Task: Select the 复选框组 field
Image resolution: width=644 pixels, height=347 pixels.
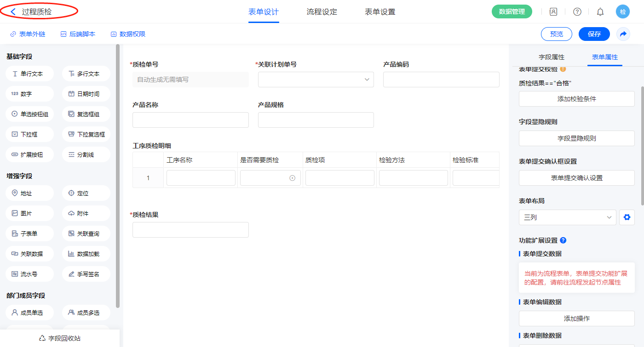Action: tap(86, 114)
